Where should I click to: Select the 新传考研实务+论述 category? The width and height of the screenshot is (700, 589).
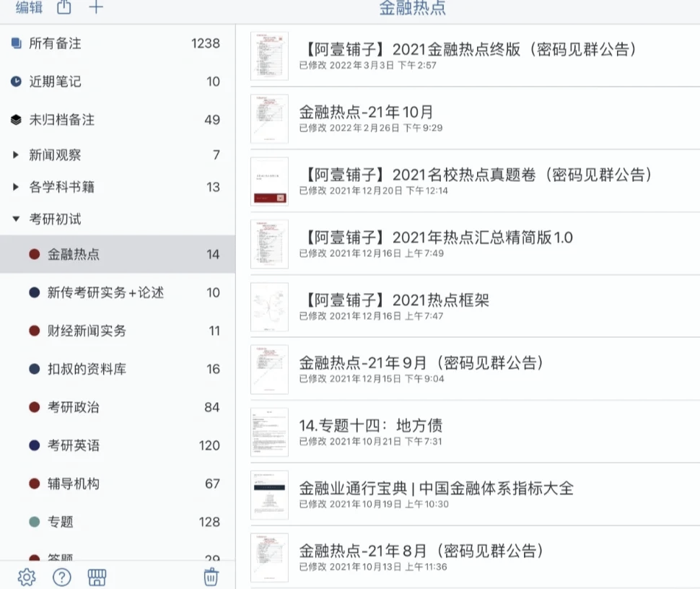(118, 292)
